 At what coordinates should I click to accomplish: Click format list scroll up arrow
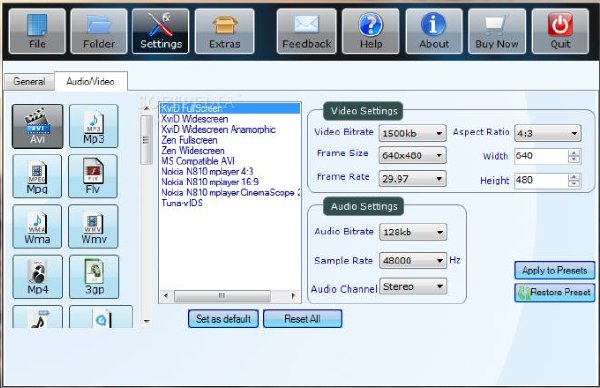(x=146, y=108)
